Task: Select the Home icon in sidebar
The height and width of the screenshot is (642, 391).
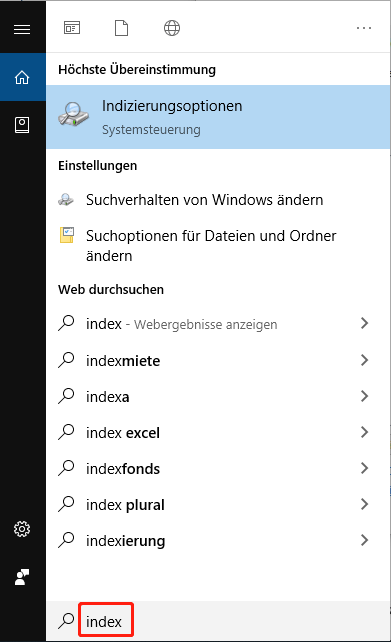Action: tap(22, 77)
